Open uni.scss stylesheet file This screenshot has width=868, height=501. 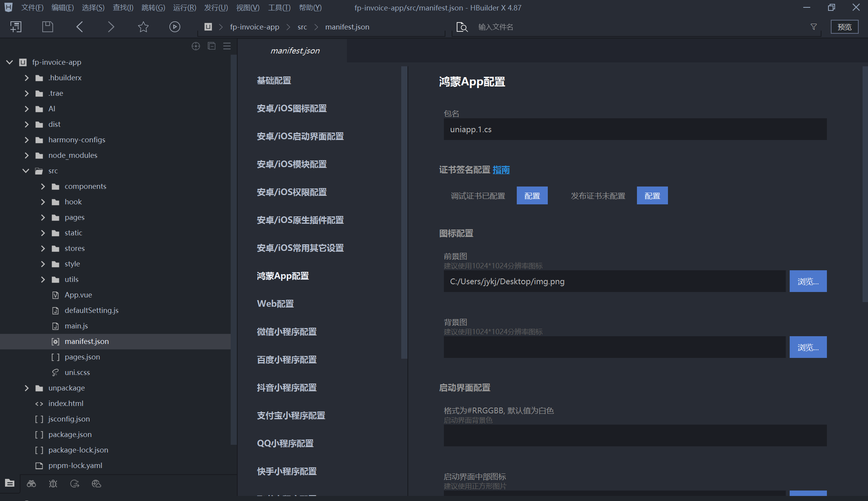coord(77,372)
